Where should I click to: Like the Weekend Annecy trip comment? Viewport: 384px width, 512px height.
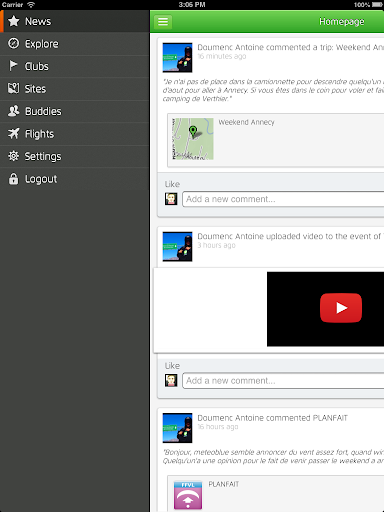pyautogui.click(x=172, y=184)
